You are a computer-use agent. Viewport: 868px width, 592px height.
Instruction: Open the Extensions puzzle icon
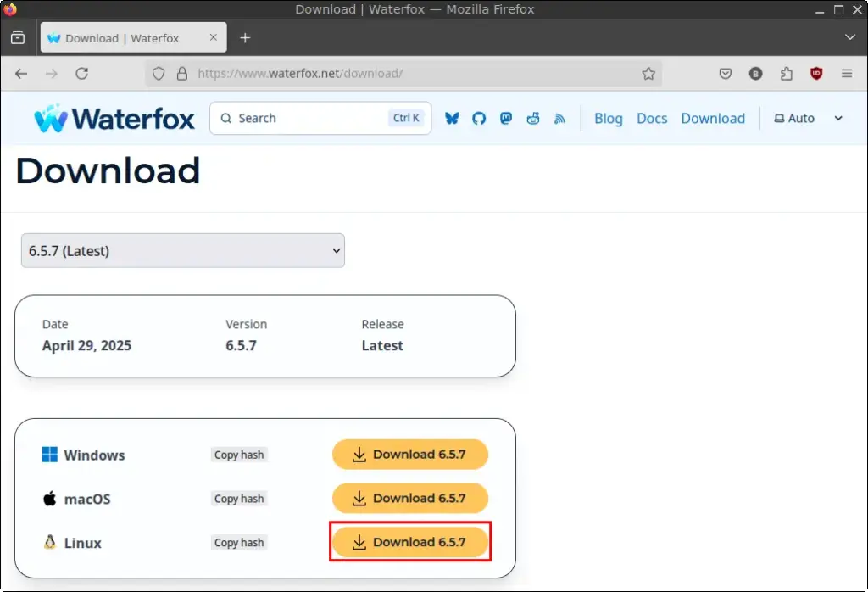pos(786,74)
